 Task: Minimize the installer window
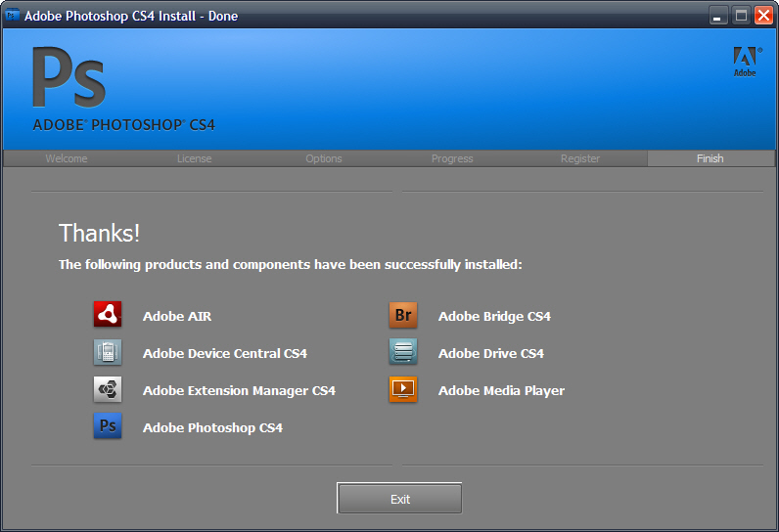click(x=719, y=16)
